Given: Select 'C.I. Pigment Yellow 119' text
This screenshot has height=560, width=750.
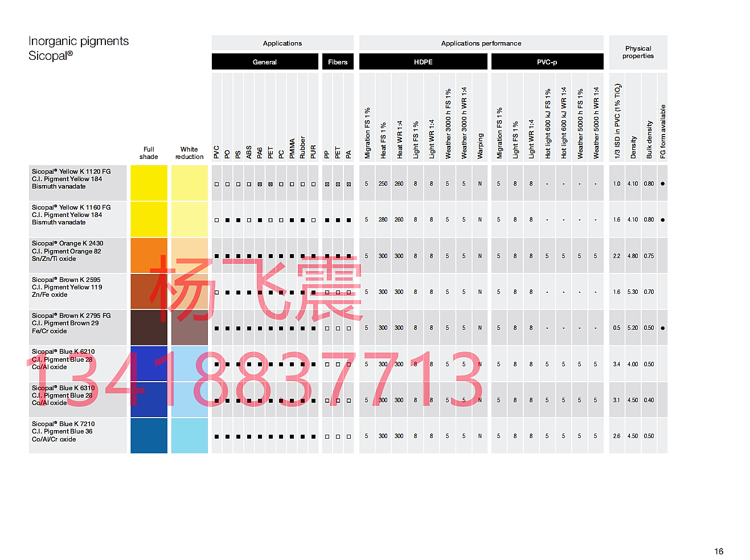Looking at the screenshot, I should click(67, 287).
